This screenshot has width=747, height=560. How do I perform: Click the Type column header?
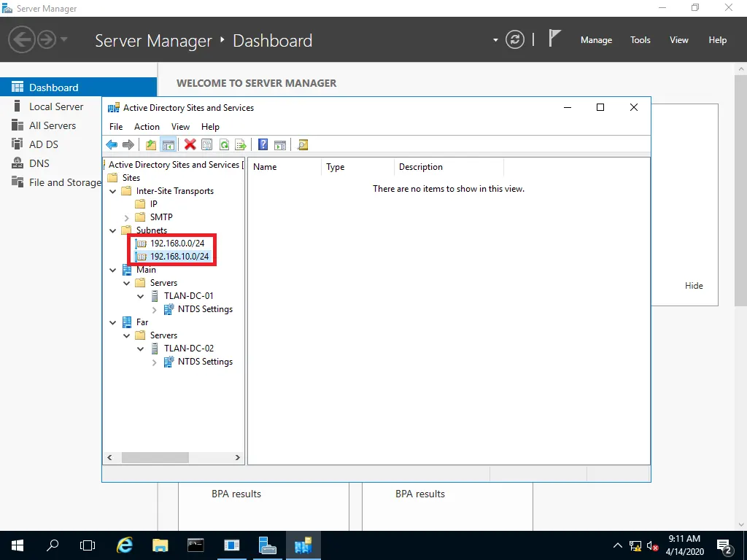pos(357,167)
